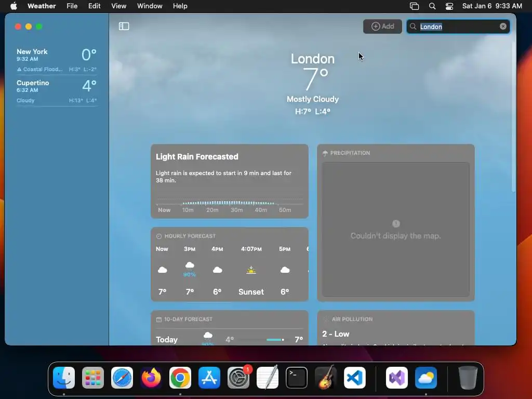532x399 pixels.
Task: Click the 90% chance label under 3PM
Action: [x=190, y=274]
